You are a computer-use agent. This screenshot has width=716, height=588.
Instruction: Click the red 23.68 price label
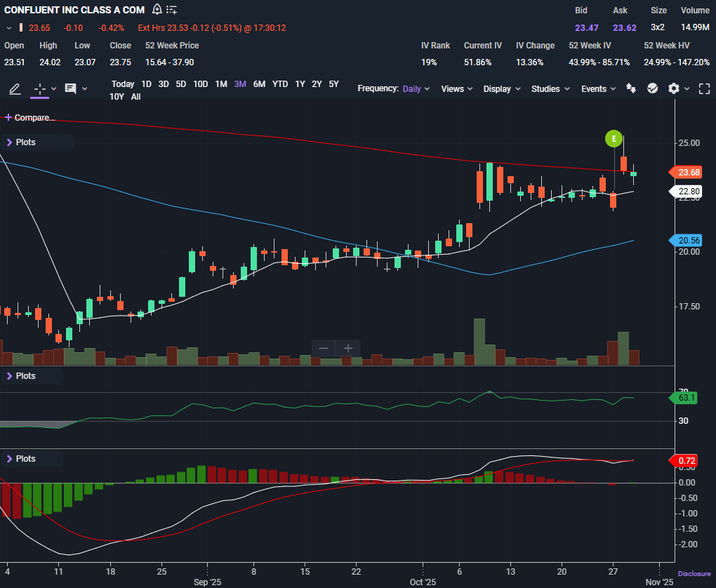(686, 172)
